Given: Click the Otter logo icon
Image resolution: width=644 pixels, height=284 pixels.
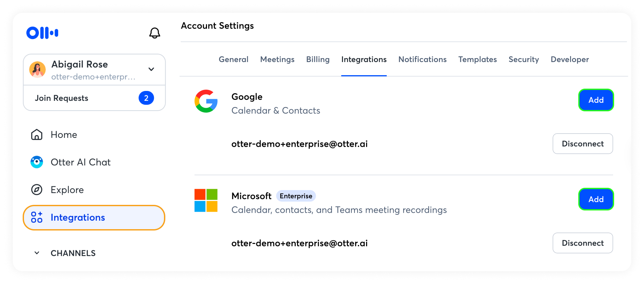Looking at the screenshot, I should tap(42, 33).
